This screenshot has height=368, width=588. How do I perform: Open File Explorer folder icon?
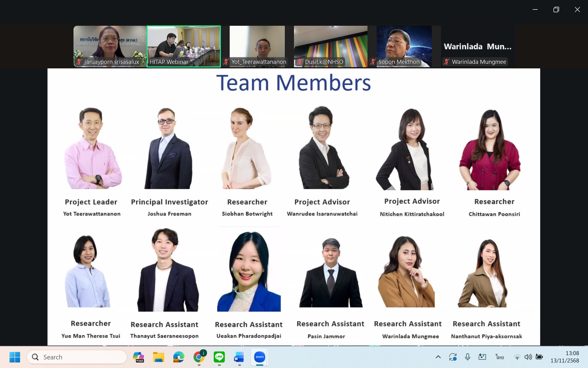(158, 357)
